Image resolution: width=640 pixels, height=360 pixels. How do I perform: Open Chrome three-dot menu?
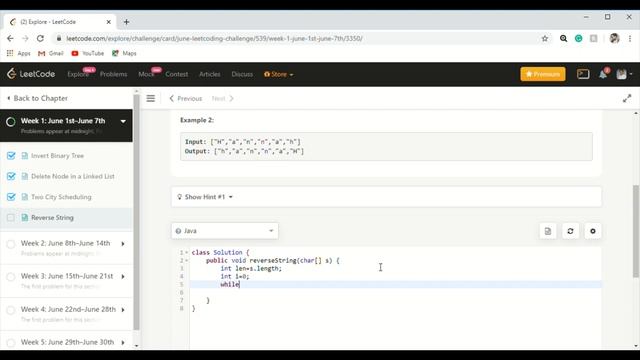(630, 38)
